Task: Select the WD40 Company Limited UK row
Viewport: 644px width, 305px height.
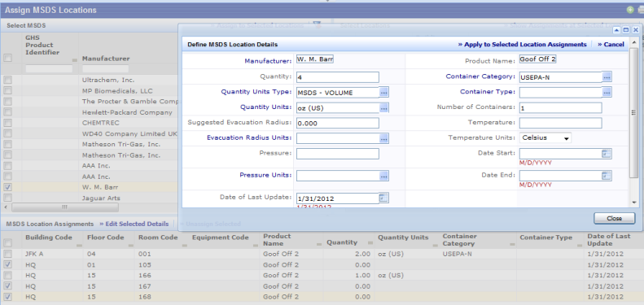Action: pos(129,134)
